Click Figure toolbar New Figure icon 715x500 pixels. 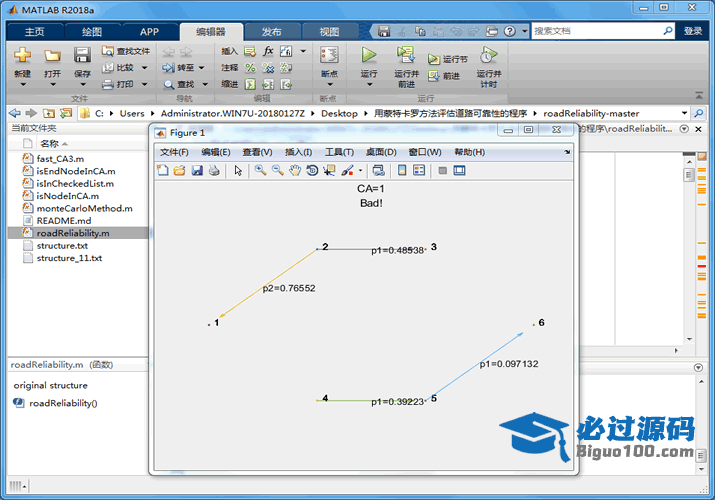click(x=163, y=170)
